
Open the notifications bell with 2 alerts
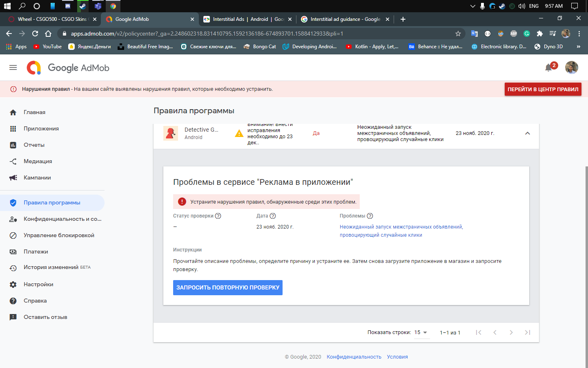point(548,67)
